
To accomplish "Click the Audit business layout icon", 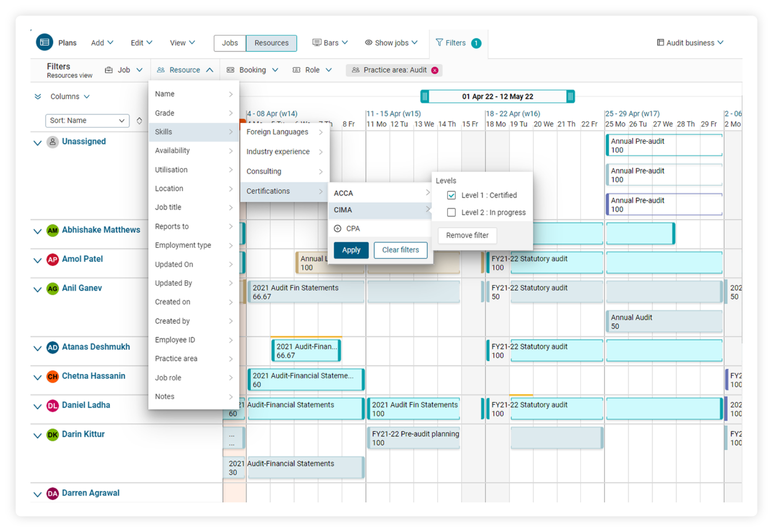I will (660, 42).
